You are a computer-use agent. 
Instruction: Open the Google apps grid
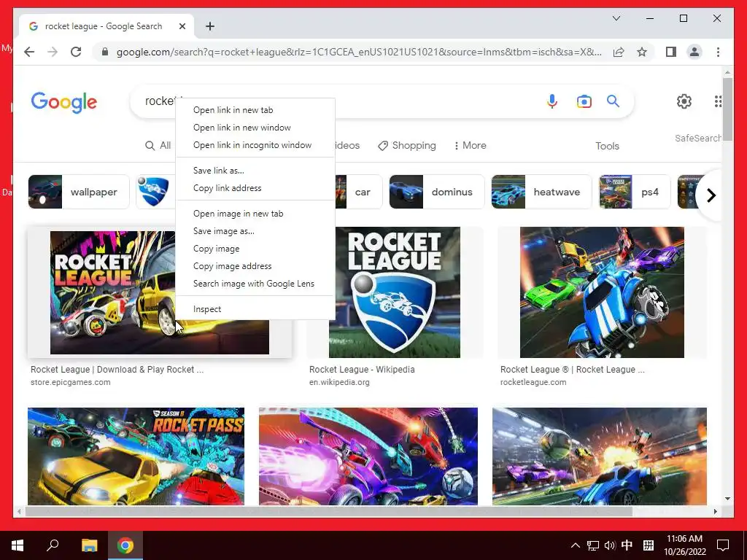718,101
